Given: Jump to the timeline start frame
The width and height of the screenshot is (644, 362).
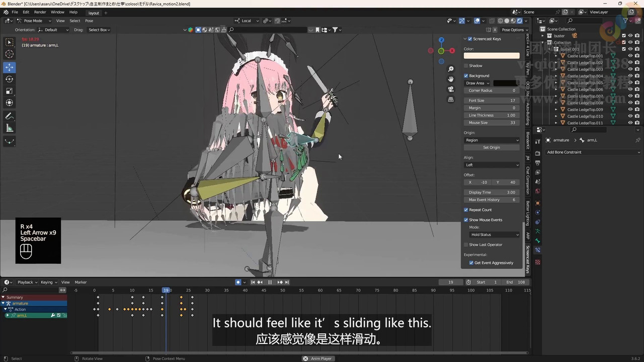Looking at the screenshot, I should click(x=253, y=282).
